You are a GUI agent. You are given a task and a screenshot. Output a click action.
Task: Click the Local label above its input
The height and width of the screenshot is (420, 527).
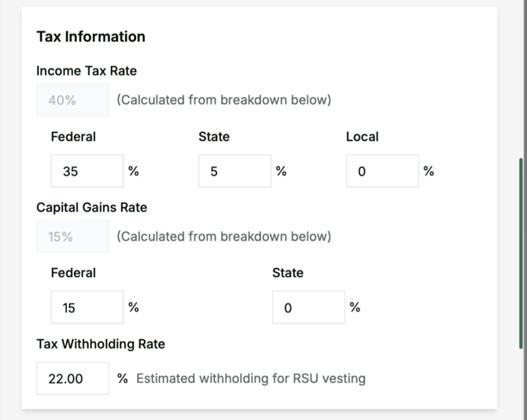362,137
